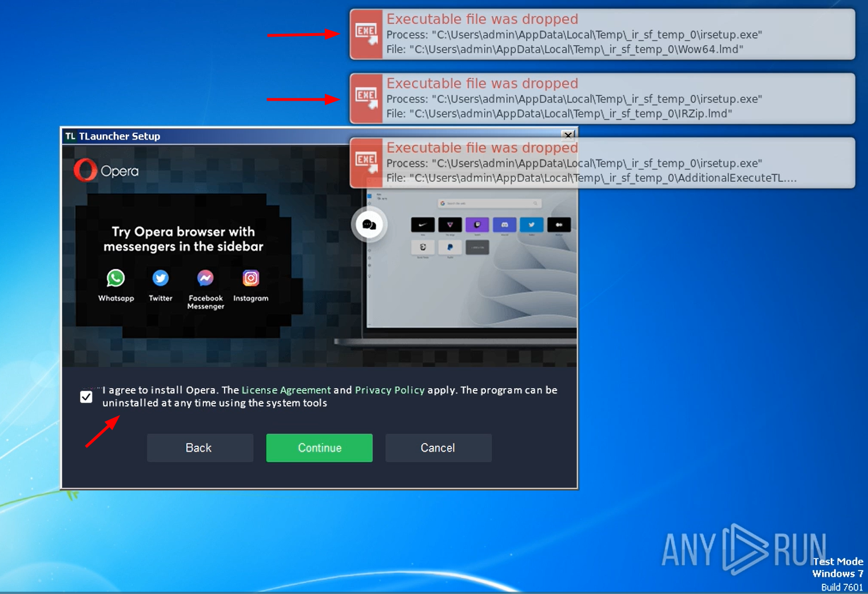Click the Facebook Messenger icon

pos(205,278)
